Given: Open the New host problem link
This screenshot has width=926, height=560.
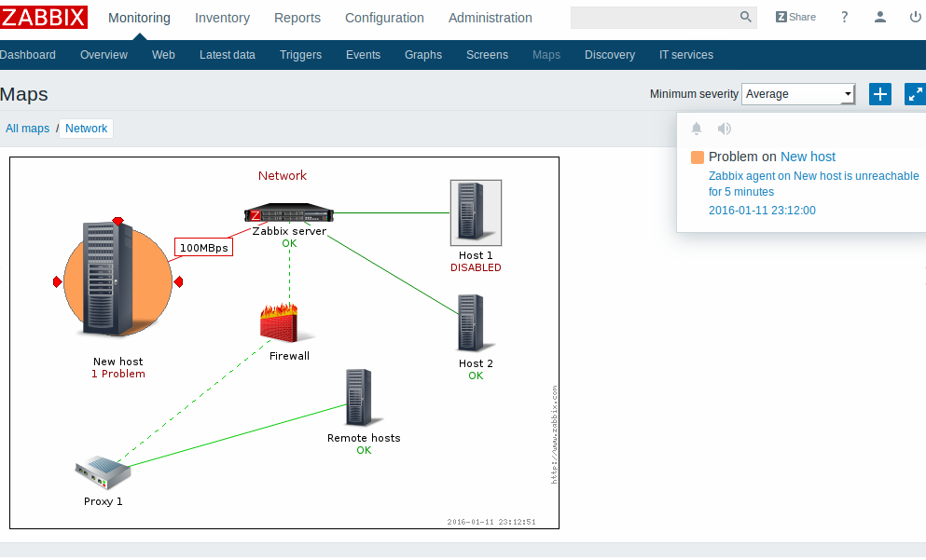Looking at the screenshot, I should point(808,157).
